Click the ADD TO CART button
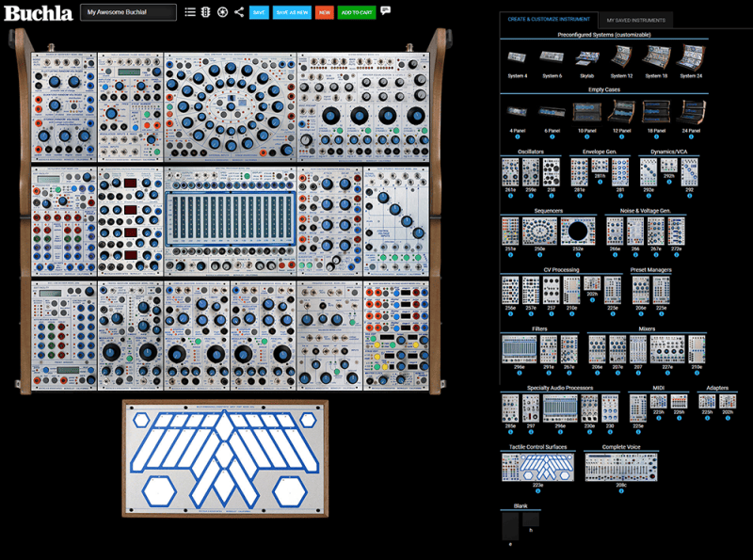The height and width of the screenshot is (560, 753). [357, 12]
